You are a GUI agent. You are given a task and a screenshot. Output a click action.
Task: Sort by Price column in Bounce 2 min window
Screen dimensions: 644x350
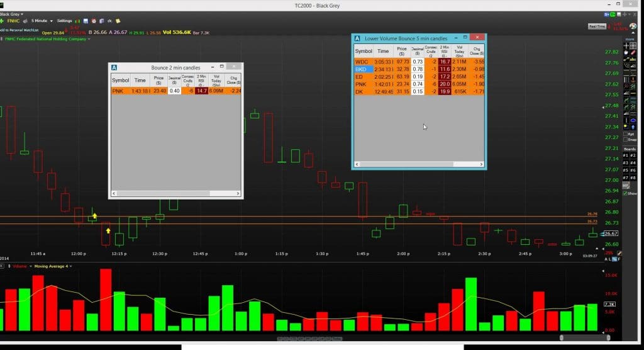[x=158, y=80]
